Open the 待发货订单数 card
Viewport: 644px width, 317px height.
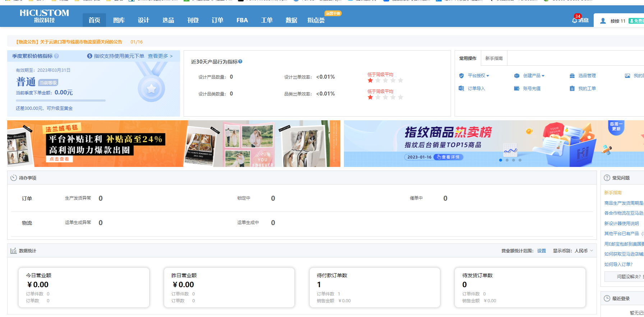pyautogui.click(x=520, y=288)
